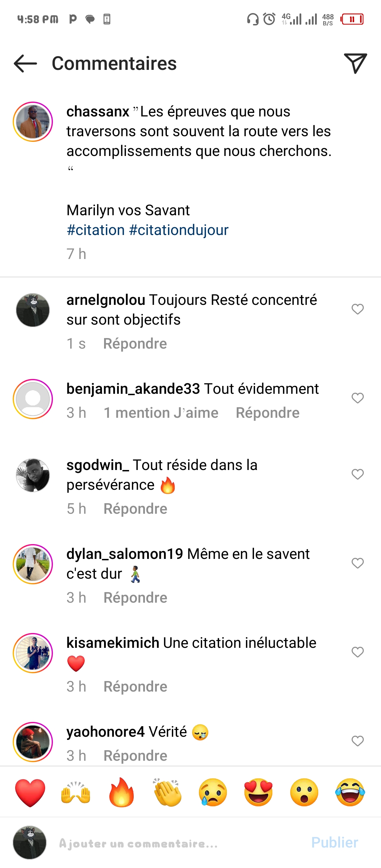
Task: Reply to dylan_salomon19's comment
Action: (135, 598)
